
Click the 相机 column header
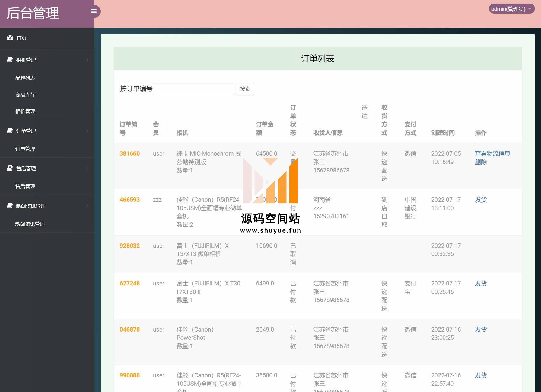(182, 133)
